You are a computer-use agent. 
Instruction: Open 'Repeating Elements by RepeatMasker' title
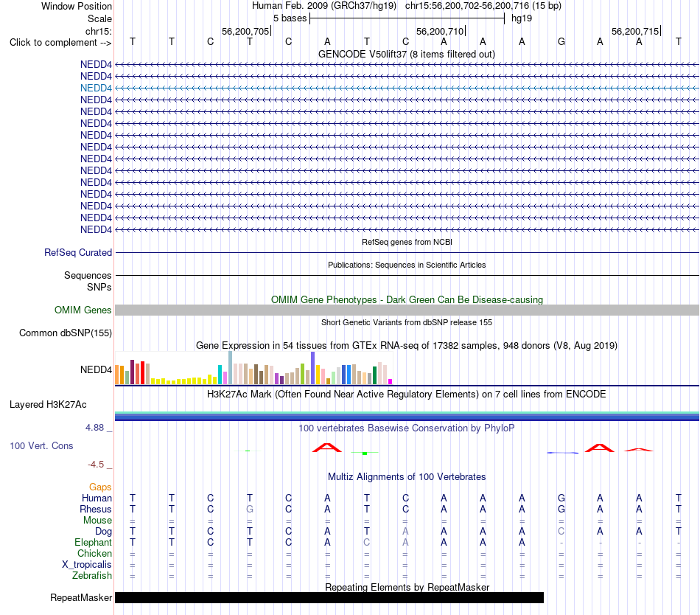(407, 587)
